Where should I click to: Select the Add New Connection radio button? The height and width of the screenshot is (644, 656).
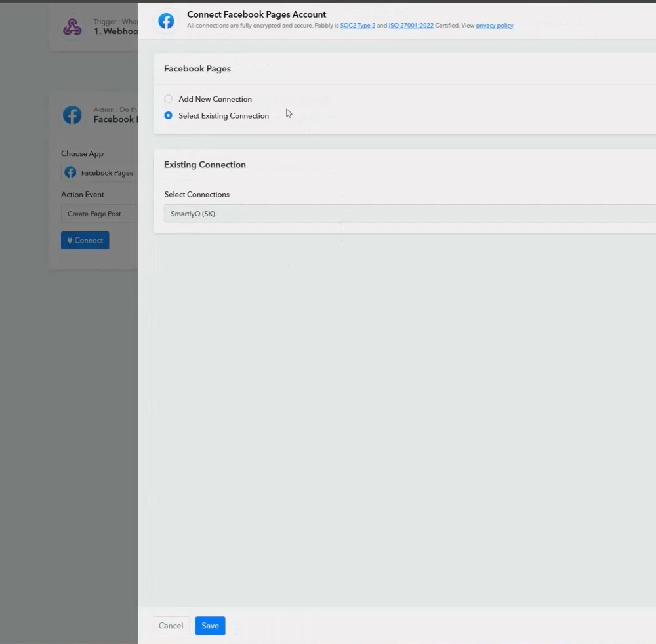point(168,99)
